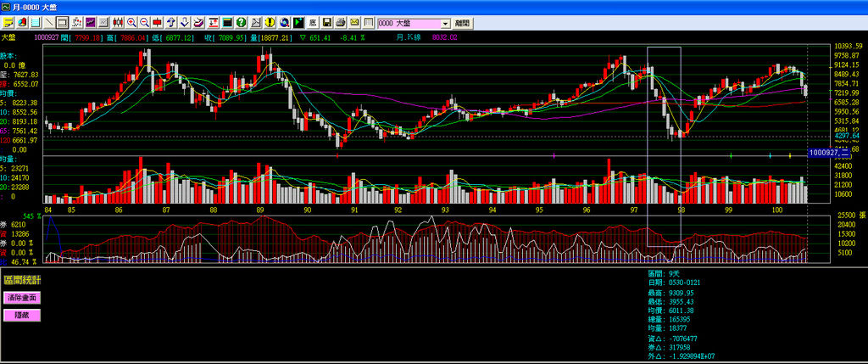Click the 10393.59 price axis label
Image resolution: width=868 pixels, height=364 pixels.
[849, 46]
